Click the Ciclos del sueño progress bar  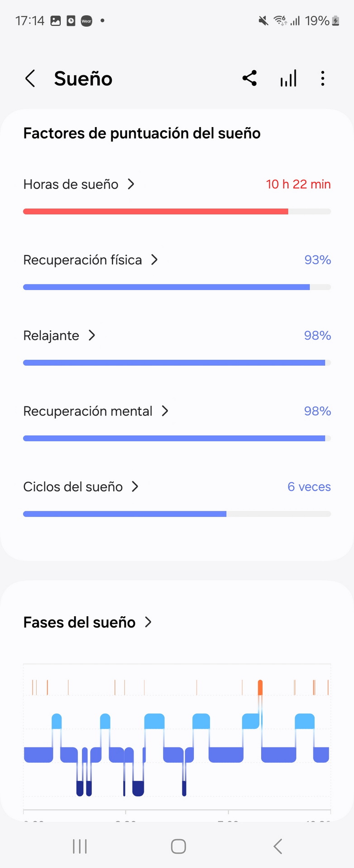click(x=177, y=514)
